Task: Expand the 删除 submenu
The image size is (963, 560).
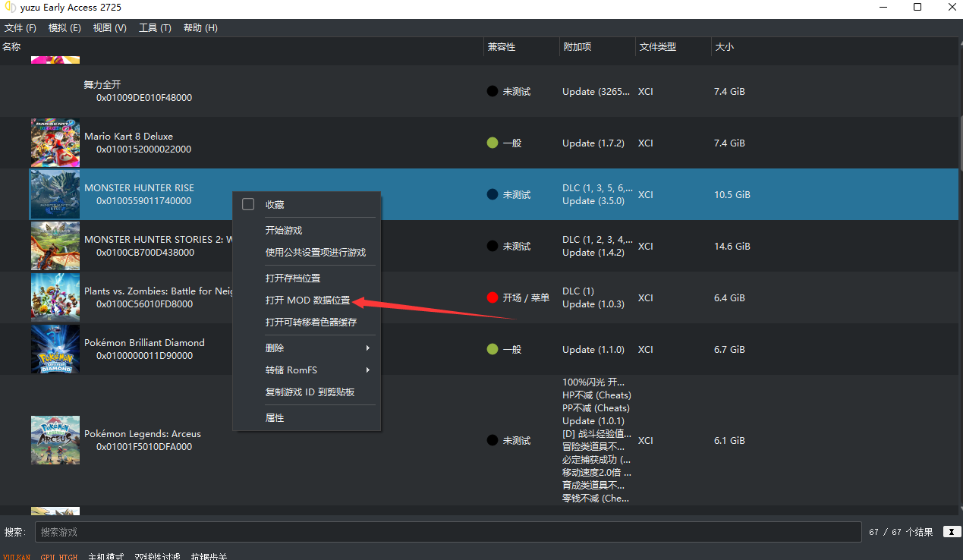Action: [307, 348]
